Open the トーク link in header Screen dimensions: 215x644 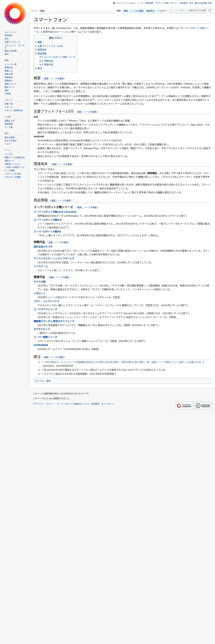tap(140, 3)
